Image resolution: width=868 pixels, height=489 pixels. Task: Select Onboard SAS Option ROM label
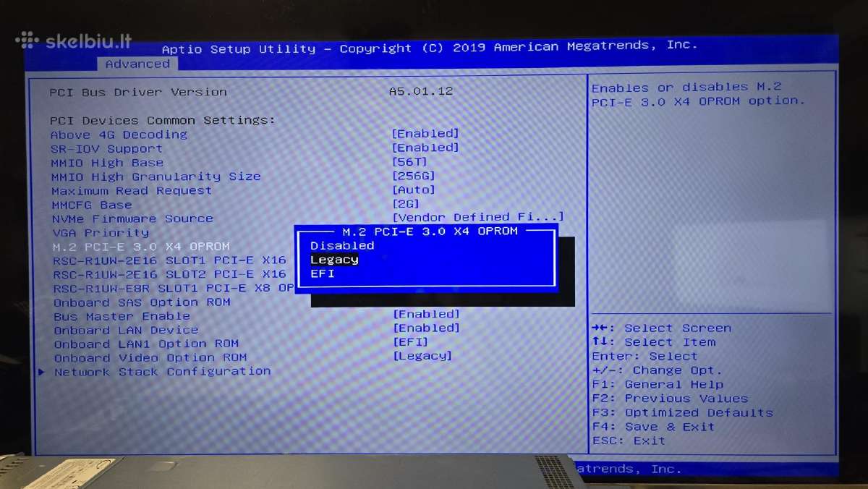tap(142, 302)
